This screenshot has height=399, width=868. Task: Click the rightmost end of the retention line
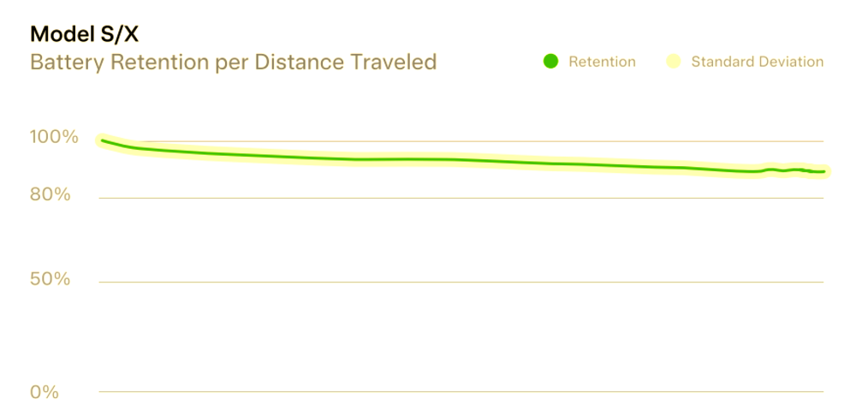[x=823, y=171]
